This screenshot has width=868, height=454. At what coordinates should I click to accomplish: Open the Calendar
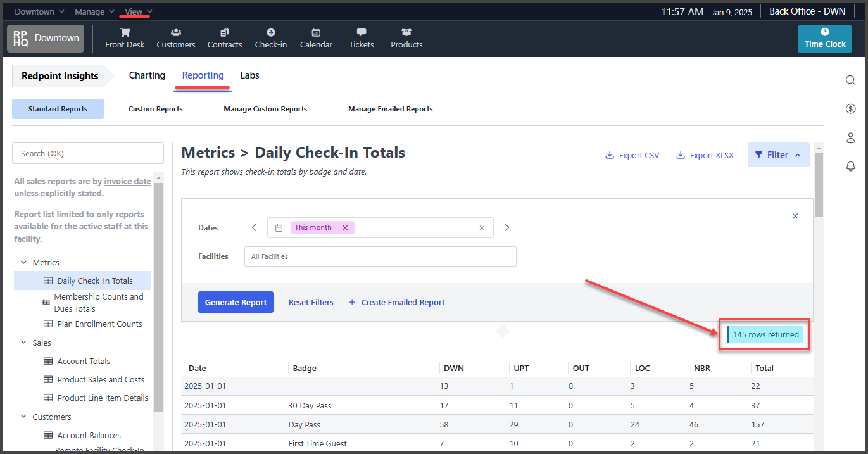[x=316, y=39]
